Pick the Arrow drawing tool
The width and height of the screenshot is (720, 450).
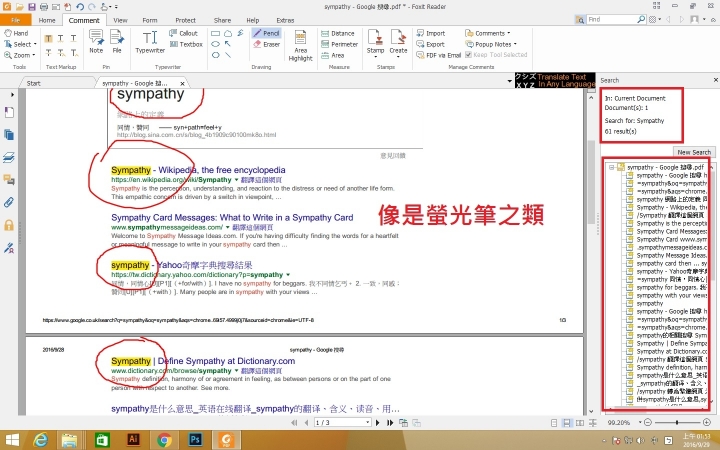[228, 44]
